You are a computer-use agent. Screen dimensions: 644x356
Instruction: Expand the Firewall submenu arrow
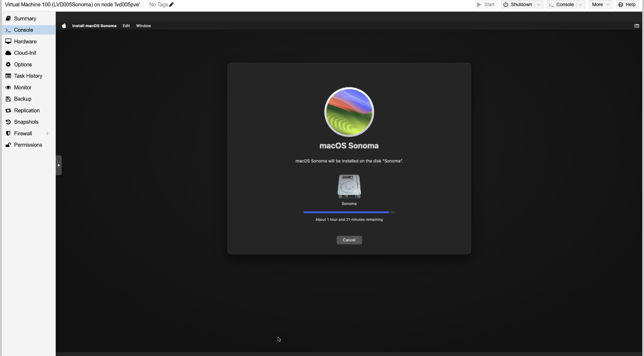coord(48,134)
